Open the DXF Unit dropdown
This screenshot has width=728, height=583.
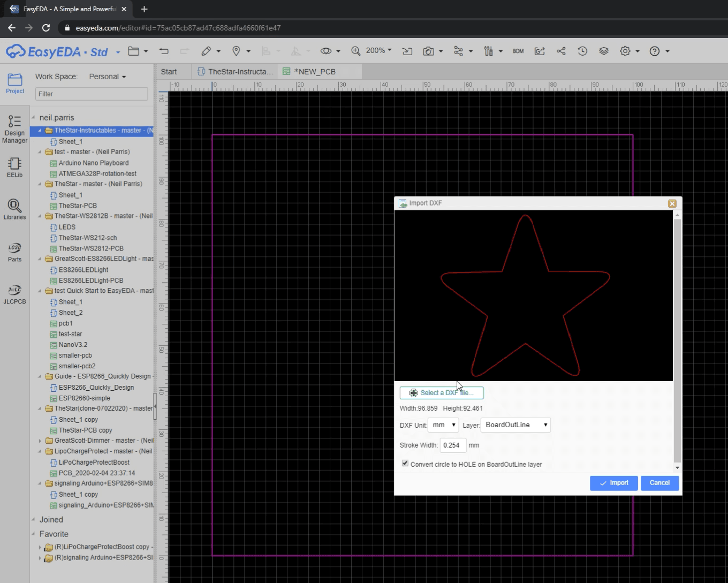(443, 425)
